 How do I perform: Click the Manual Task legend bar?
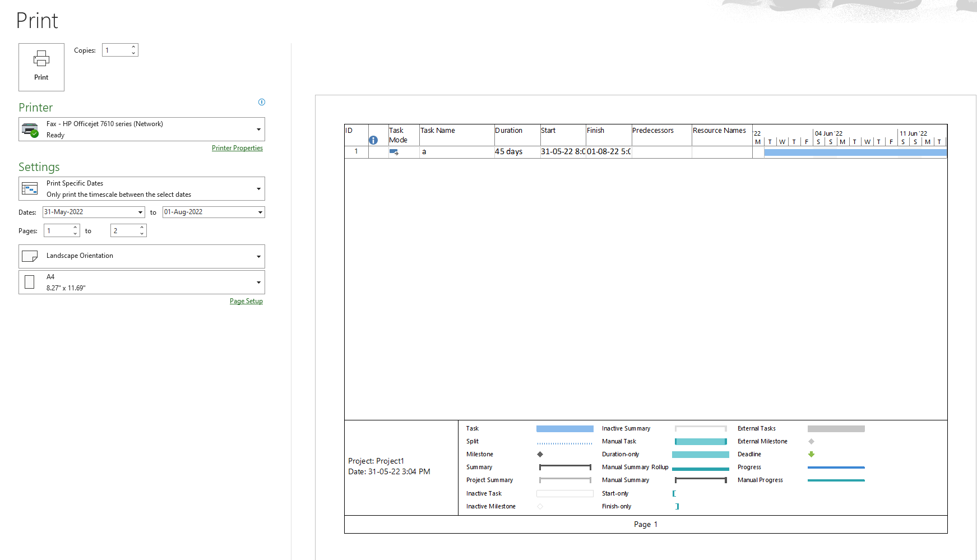pos(701,442)
